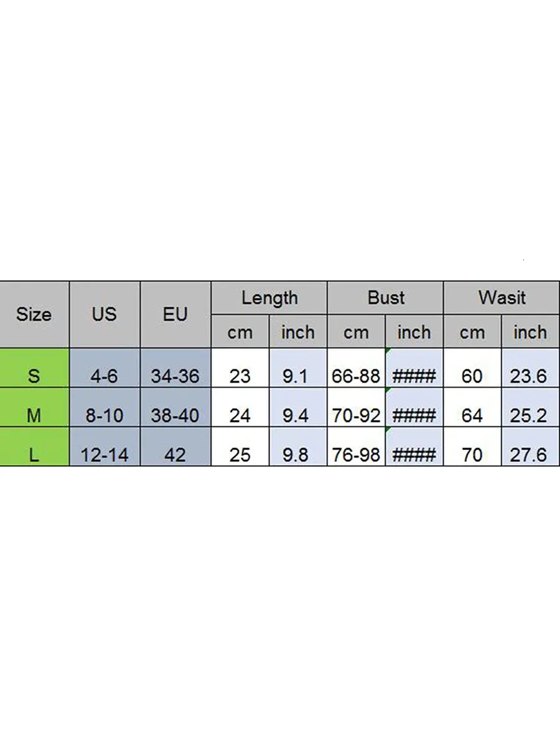Click the green S size cell
560x747 pixels.
click(34, 375)
